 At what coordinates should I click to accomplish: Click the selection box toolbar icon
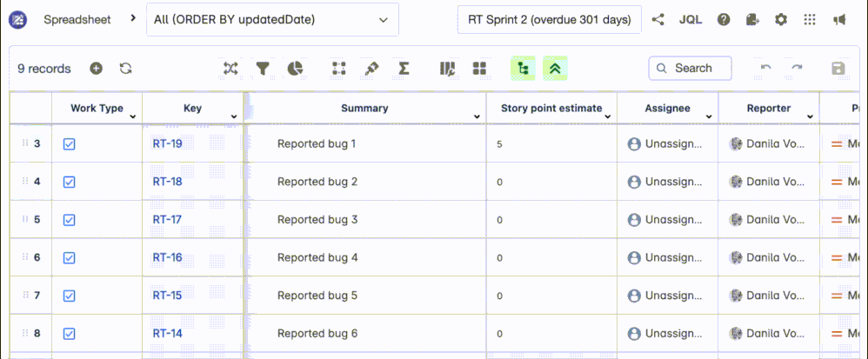[x=339, y=69]
